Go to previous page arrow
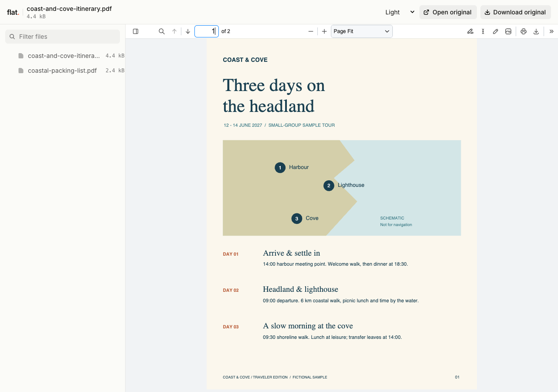 click(174, 31)
